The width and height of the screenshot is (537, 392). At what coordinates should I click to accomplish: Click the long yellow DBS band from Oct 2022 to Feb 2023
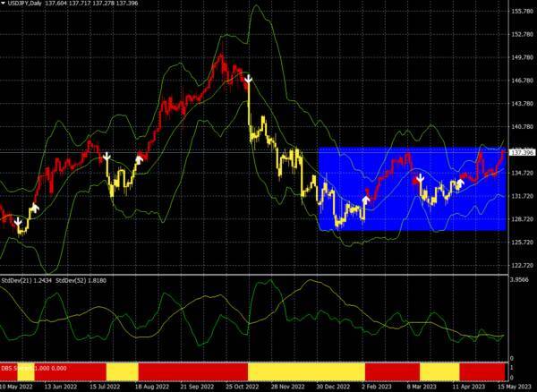coord(306,372)
